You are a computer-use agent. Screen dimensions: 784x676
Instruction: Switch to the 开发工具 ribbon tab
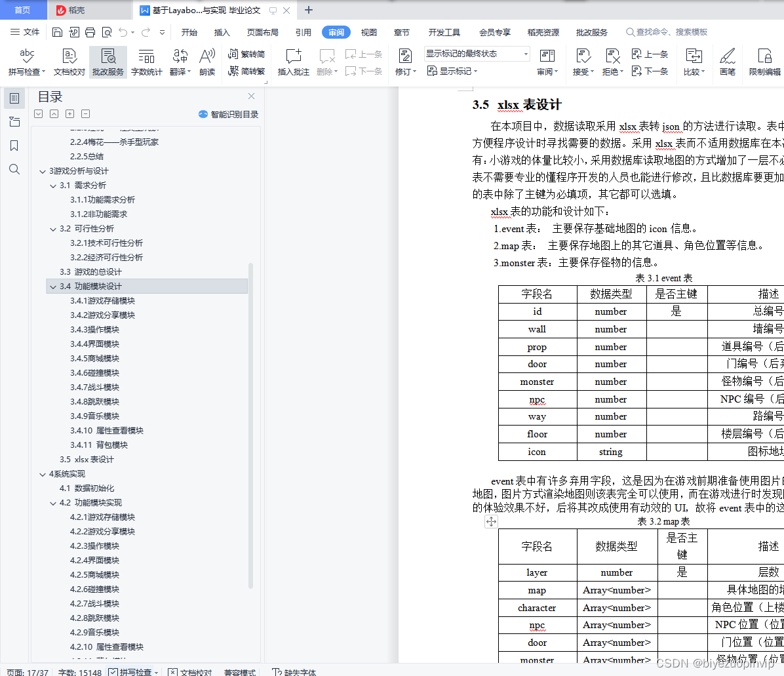point(444,33)
